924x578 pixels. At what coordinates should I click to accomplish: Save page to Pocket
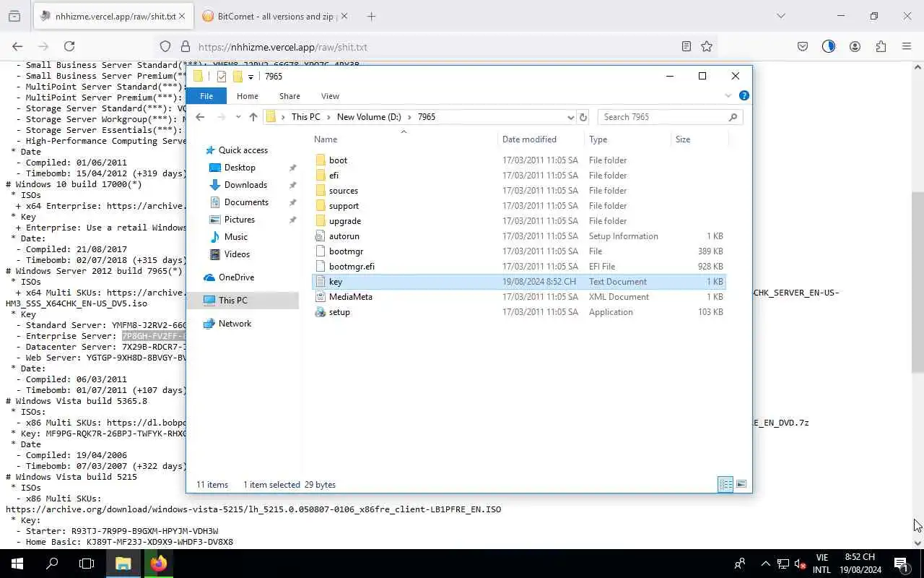coord(803,46)
